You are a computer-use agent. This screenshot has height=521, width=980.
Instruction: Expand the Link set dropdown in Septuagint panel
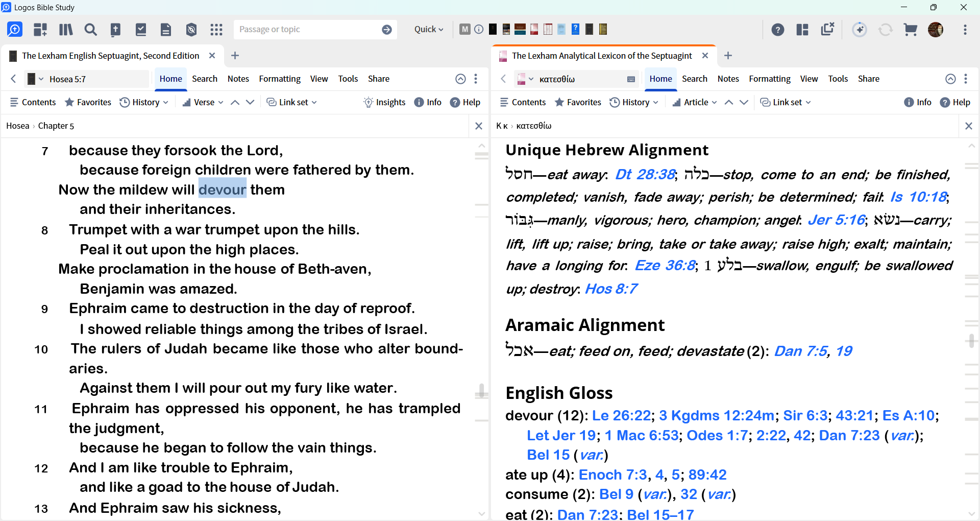click(291, 102)
